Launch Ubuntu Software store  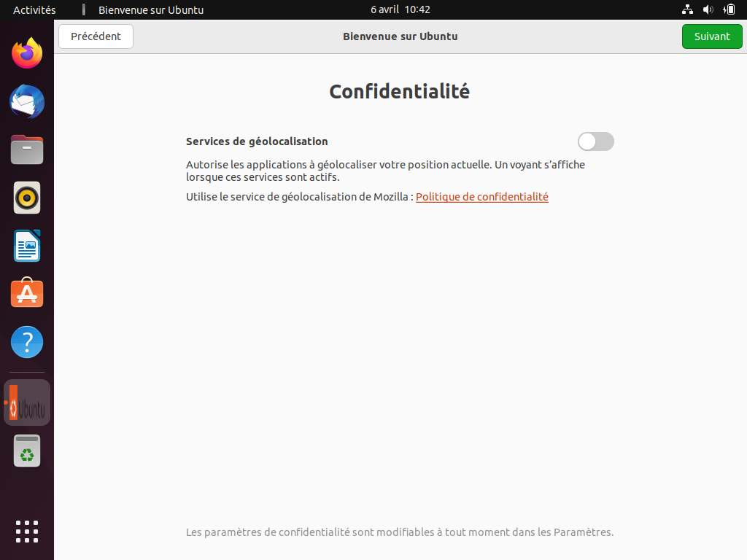coord(27,293)
